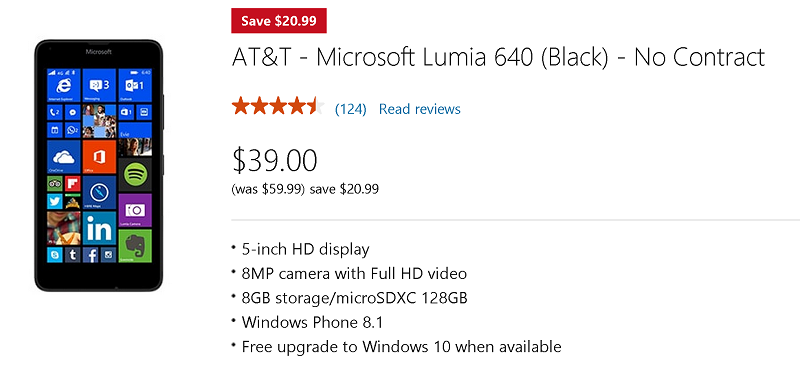Click the LinkedIn tile on phone
This screenshot has height=366, width=800.
point(99,228)
